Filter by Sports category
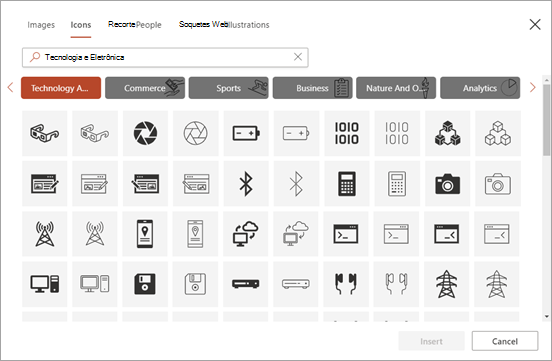 [x=228, y=88]
